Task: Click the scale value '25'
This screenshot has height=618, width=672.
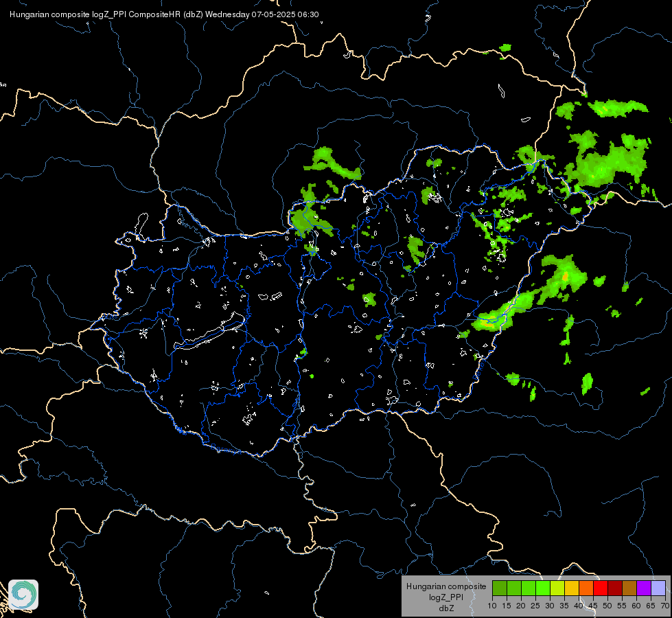Action: tap(535, 606)
